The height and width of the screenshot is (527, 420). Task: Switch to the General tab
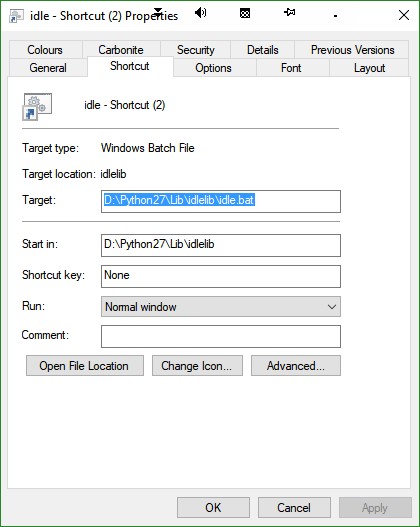[x=48, y=68]
